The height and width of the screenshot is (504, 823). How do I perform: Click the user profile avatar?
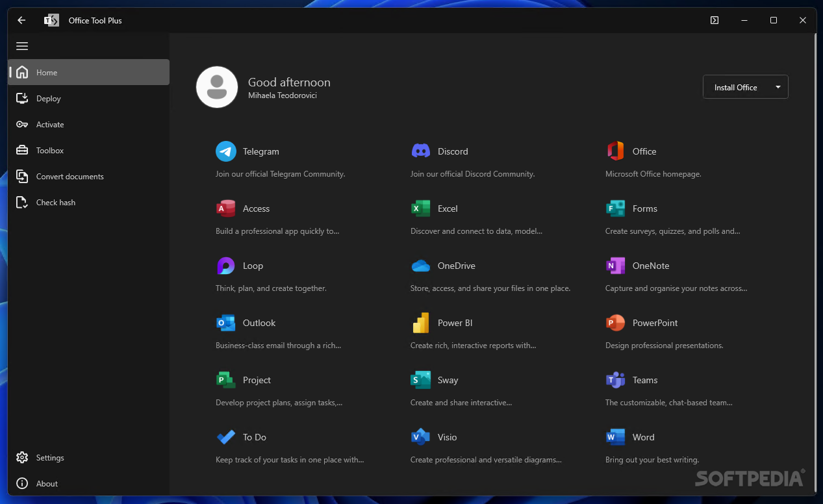tap(217, 87)
